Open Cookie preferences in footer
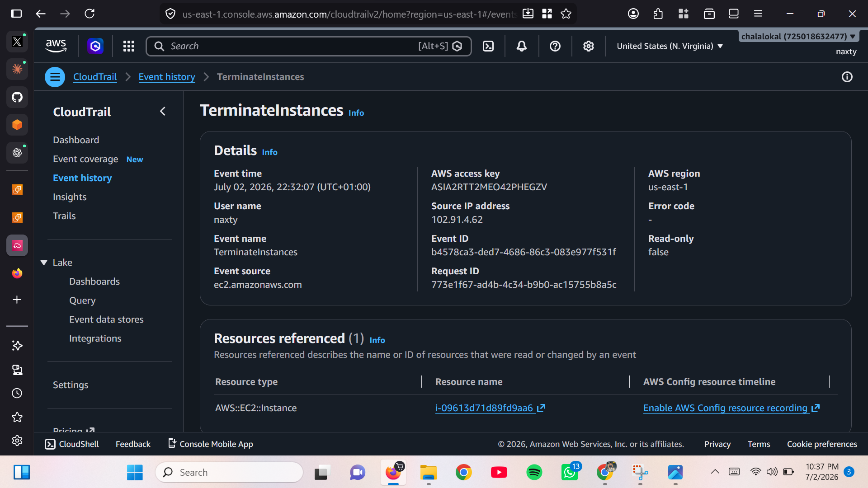Viewport: 868px width, 488px height. (822, 444)
